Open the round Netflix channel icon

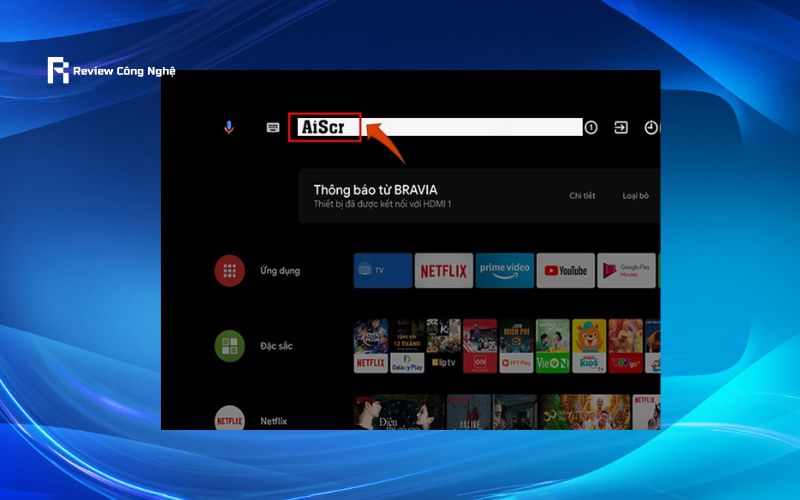click(x=230, y=418)
